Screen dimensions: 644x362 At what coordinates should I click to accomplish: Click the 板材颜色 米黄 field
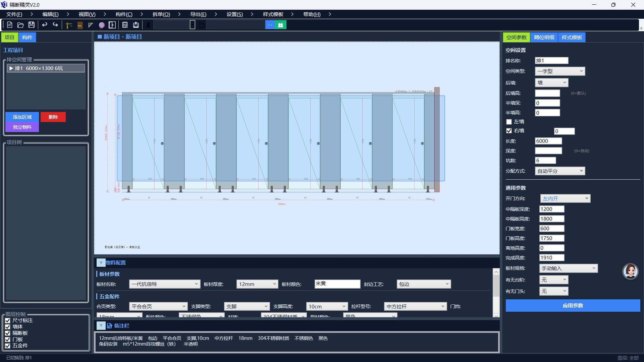[337, 284]
